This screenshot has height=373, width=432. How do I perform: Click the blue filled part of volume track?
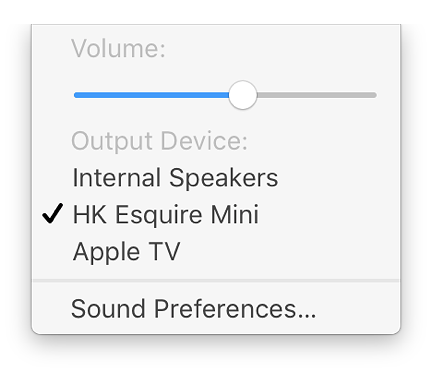[x=151, y=95]
